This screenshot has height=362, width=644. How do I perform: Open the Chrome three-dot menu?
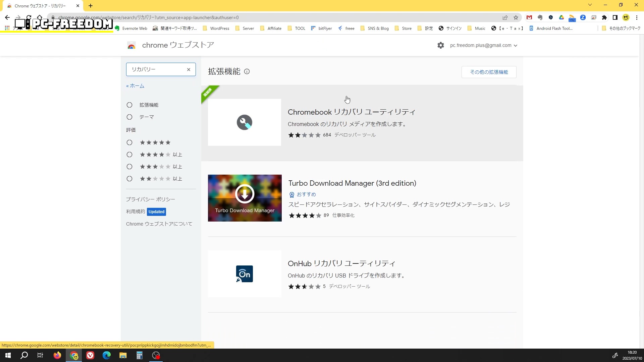637,17
